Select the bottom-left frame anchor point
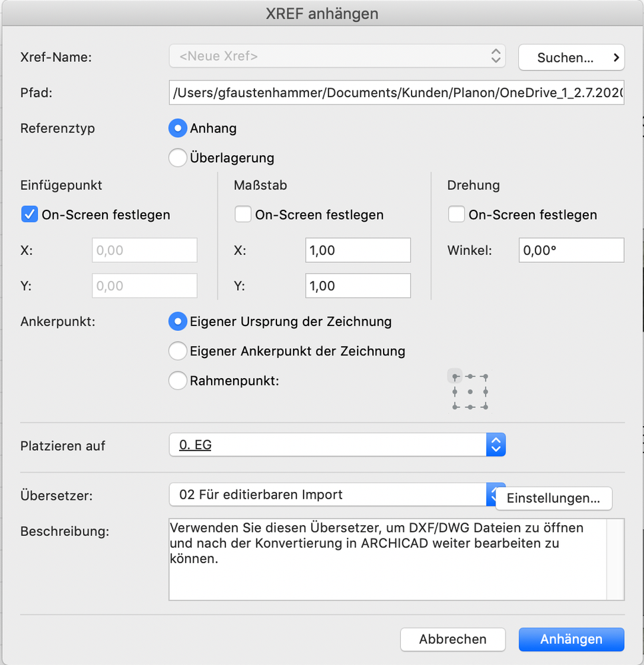The image size is (644, 665). coord(455,406)
